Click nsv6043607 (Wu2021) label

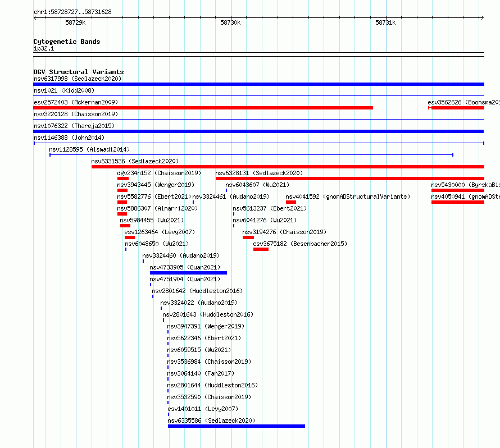[x=257, y=185]
